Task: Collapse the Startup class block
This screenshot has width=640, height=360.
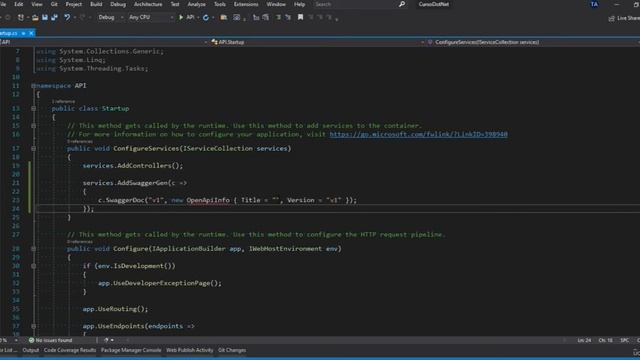Action: pos(33,109)
